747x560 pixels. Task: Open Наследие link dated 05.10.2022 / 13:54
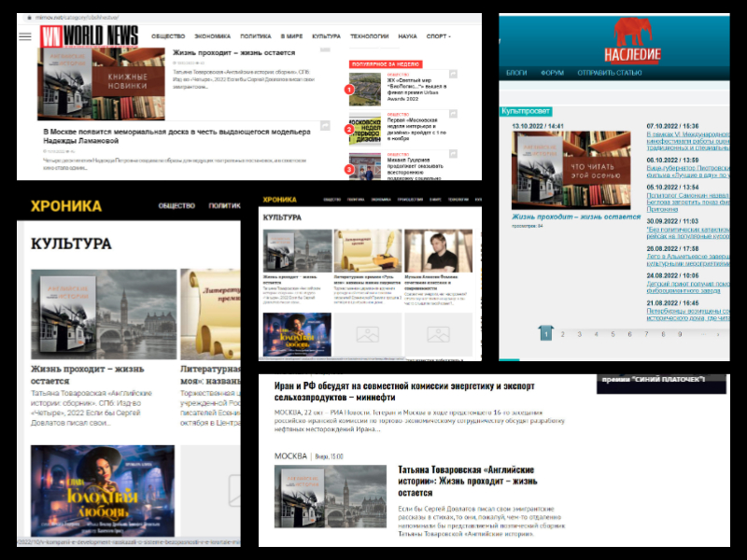point(688,203)
